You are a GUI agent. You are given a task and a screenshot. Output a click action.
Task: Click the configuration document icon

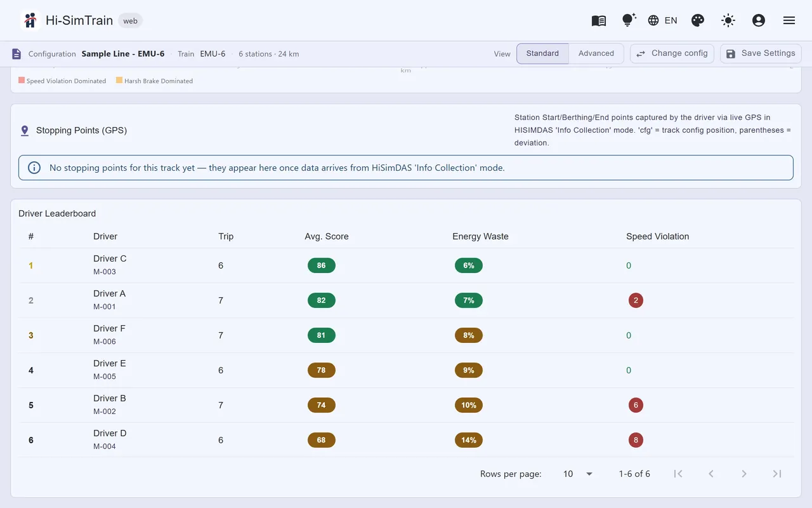coord(16,54)
